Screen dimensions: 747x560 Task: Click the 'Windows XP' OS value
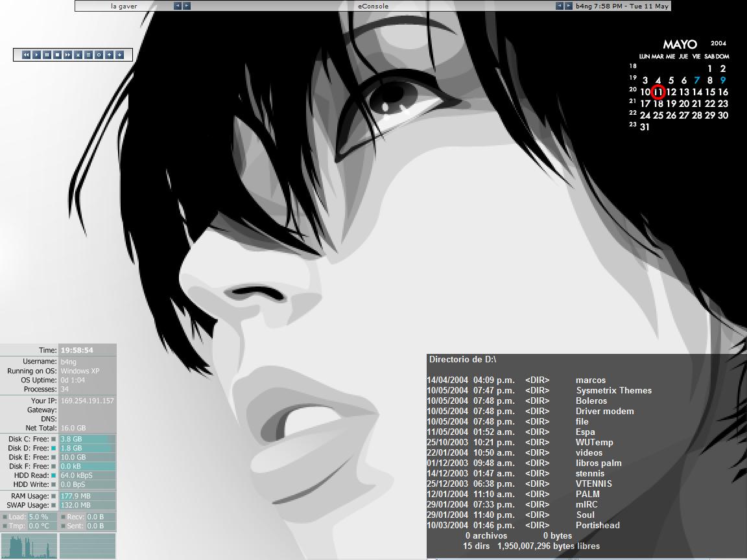(x=80, y=371)
